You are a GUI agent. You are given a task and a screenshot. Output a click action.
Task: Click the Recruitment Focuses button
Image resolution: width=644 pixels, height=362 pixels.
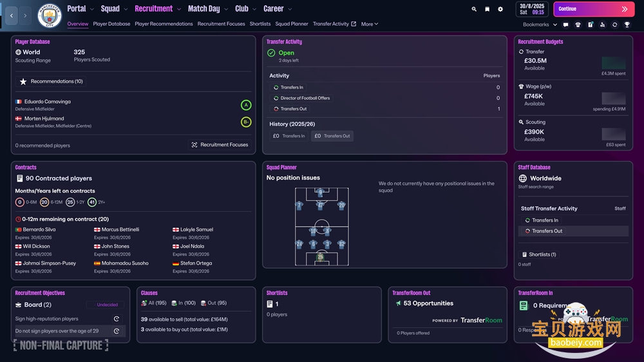click(220, 145)
